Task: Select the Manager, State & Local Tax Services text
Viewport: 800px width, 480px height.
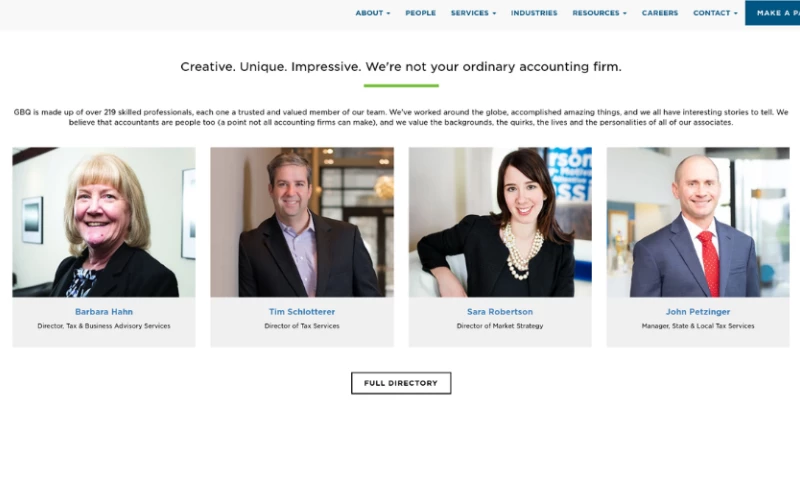Action: (698, 326)
